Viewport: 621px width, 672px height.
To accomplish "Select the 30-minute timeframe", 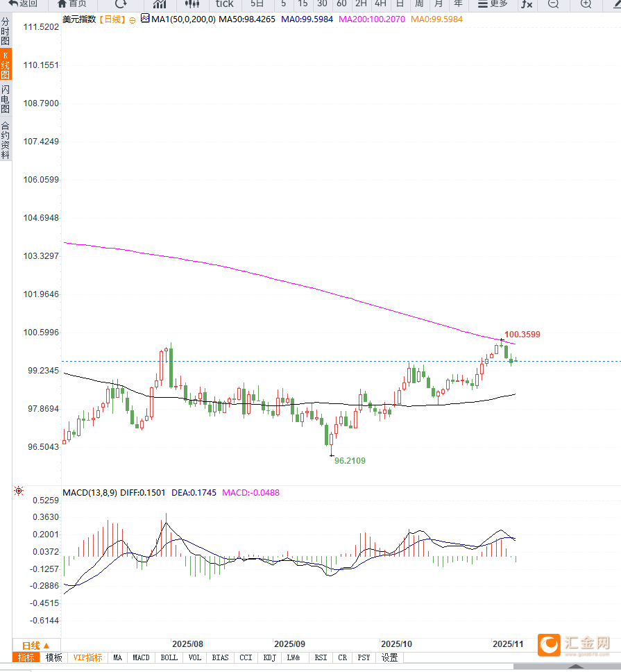I will (x=322, y=4).
